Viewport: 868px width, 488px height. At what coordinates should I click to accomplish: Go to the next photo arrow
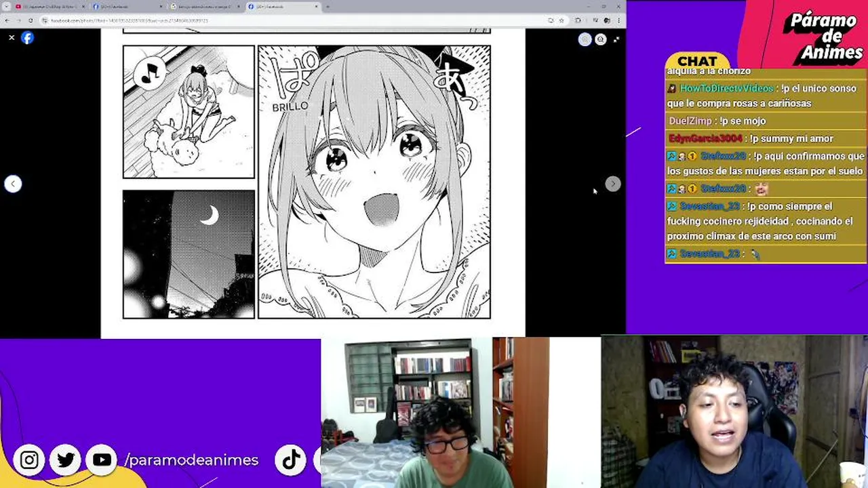click(x=612, y=184)
